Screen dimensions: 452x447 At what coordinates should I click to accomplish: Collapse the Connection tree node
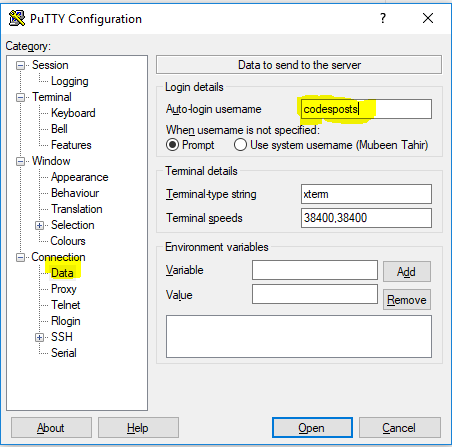coord(20,257)
